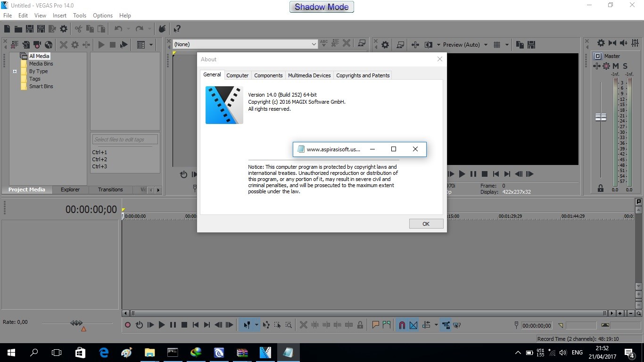Click Dim Output speaker icon
This screenshot has height=362, width=644.
click(624, 43)
